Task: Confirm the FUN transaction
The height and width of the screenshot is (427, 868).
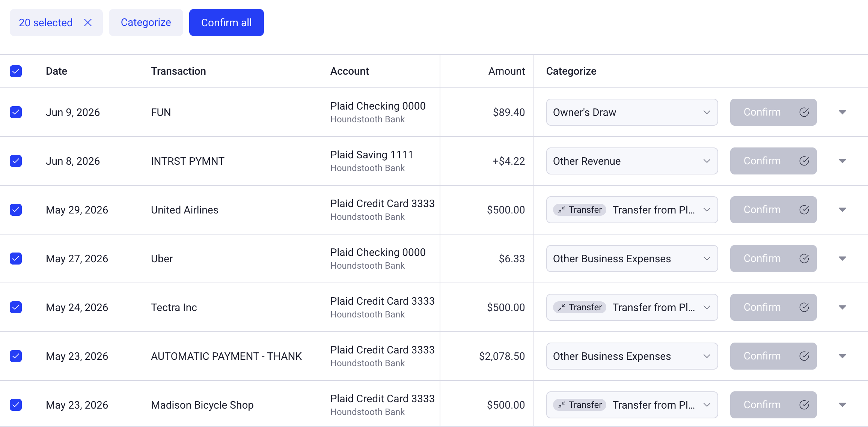Action: [x=773, y=112]
